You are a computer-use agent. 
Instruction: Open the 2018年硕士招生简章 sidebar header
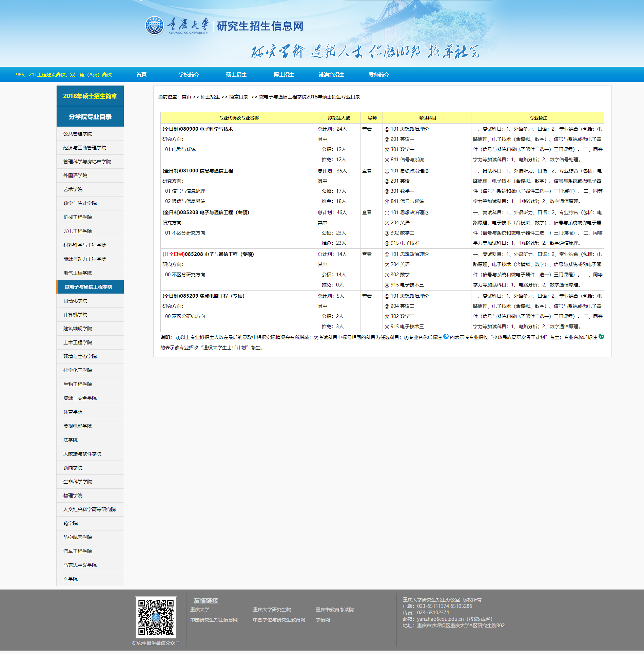90,96
